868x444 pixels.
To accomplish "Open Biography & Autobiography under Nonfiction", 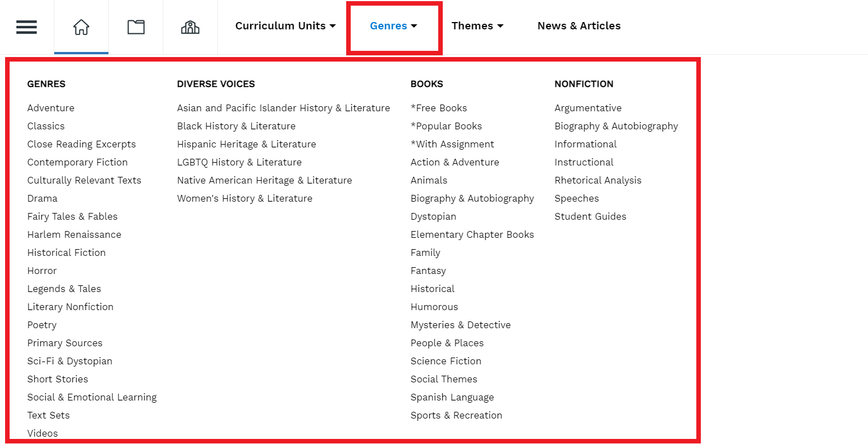I will [x=616, y=126].
